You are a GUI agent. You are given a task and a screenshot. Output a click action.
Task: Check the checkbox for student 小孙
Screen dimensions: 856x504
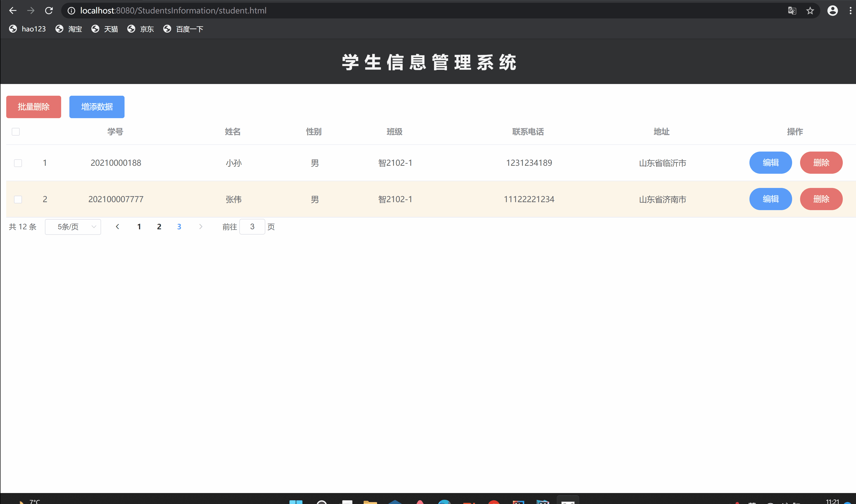(18, 163)
